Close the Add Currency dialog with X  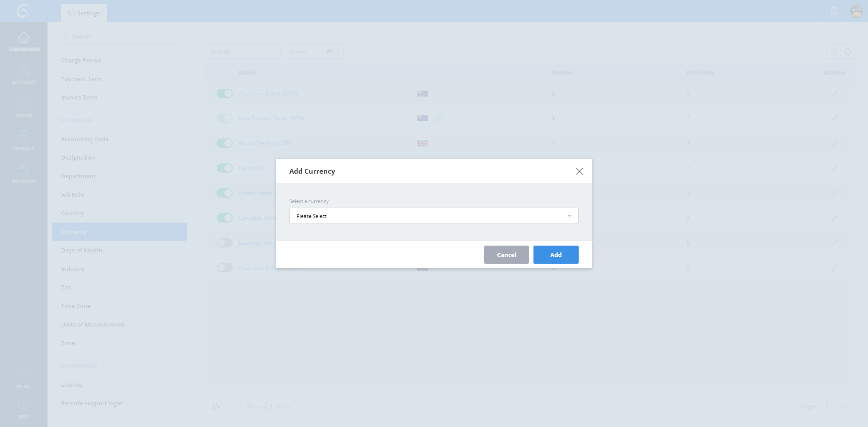pos(579,171)
